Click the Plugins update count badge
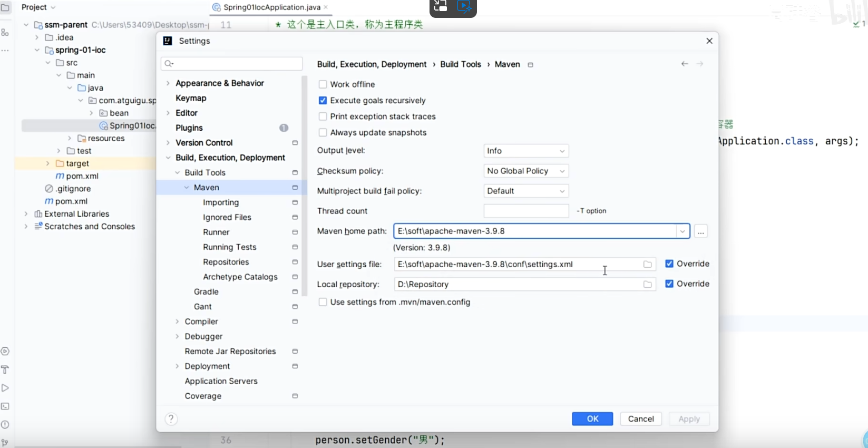This screenshot has height=448, width=868. 284,128
